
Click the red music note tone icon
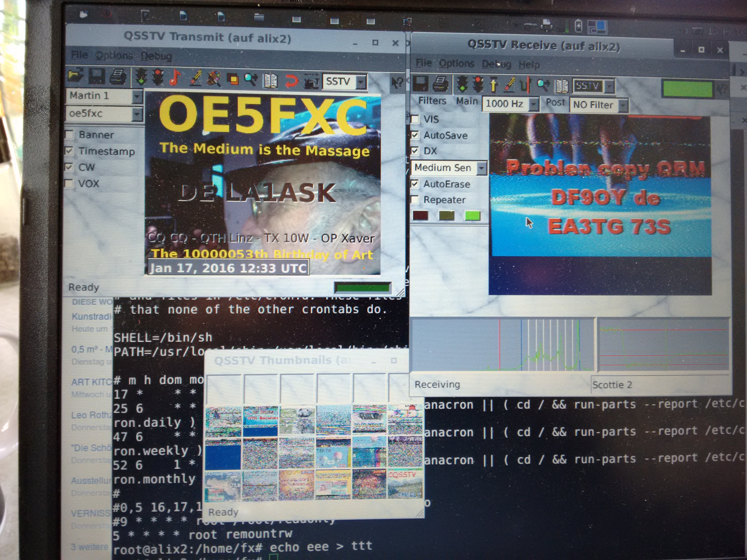tap(175, 78)
